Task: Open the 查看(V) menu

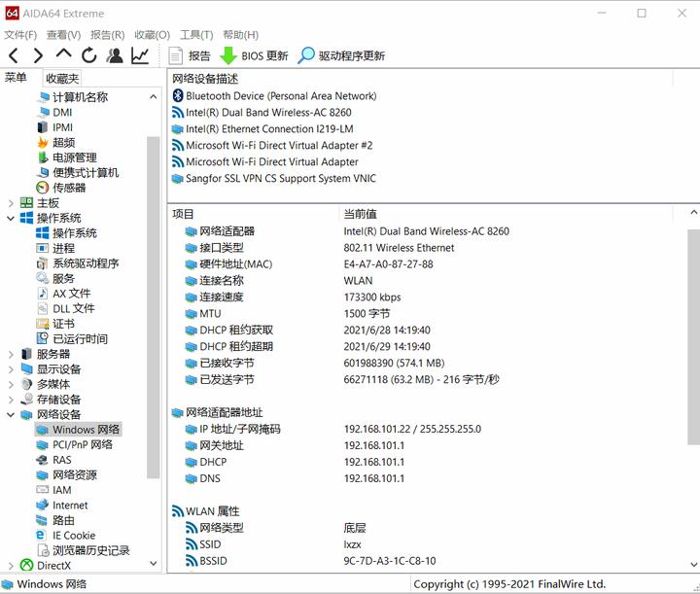Action: pyautogui.click(x=64, y=35)
